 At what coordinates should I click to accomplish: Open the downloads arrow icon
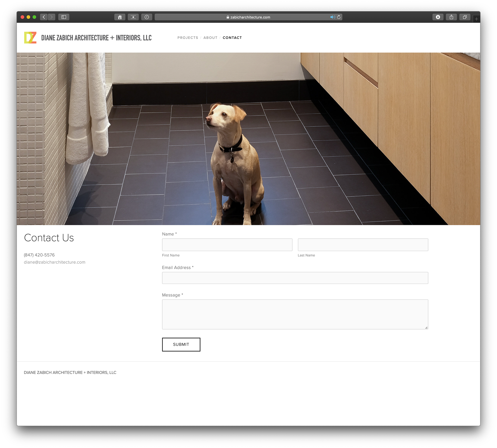pos(438,17)
